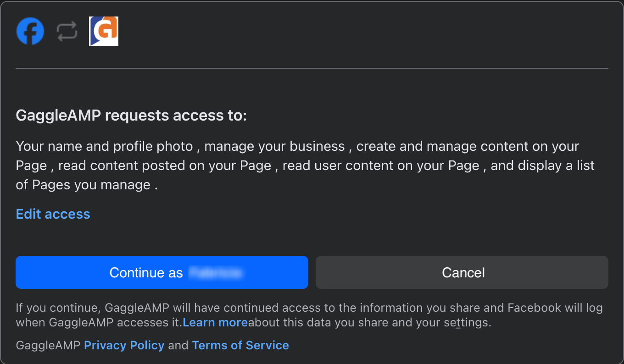Click the 'manage your business' permission text

(274, 147)
